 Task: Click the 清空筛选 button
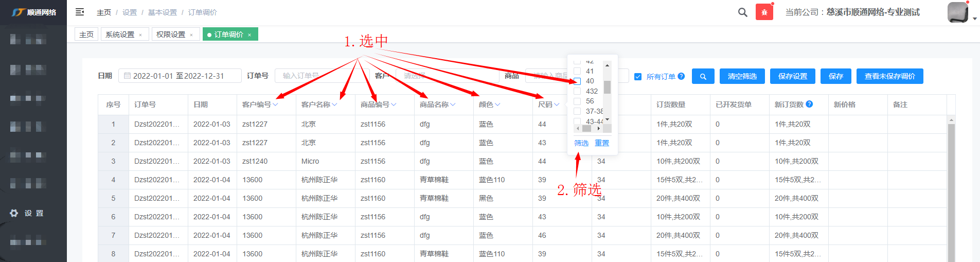(742, 76)
